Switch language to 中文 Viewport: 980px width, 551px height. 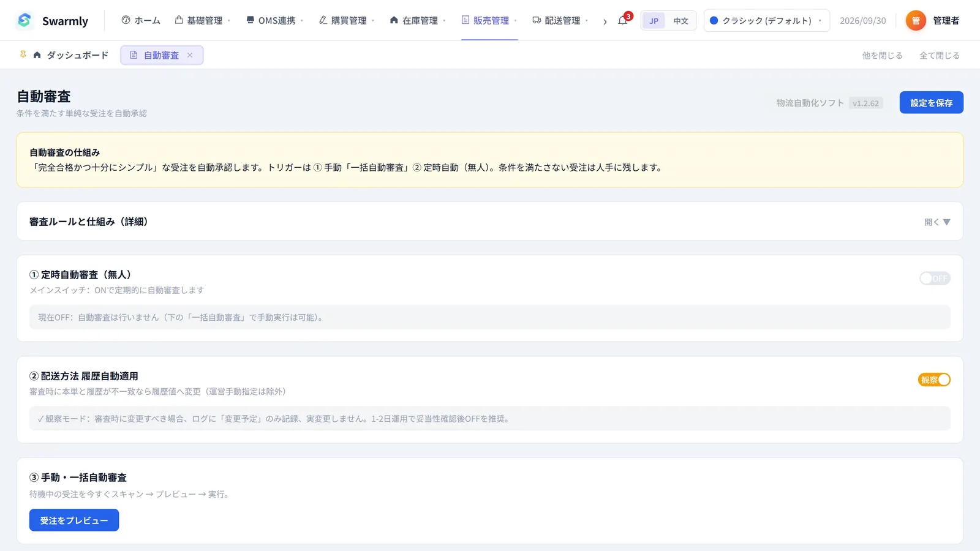click(680, 21)
